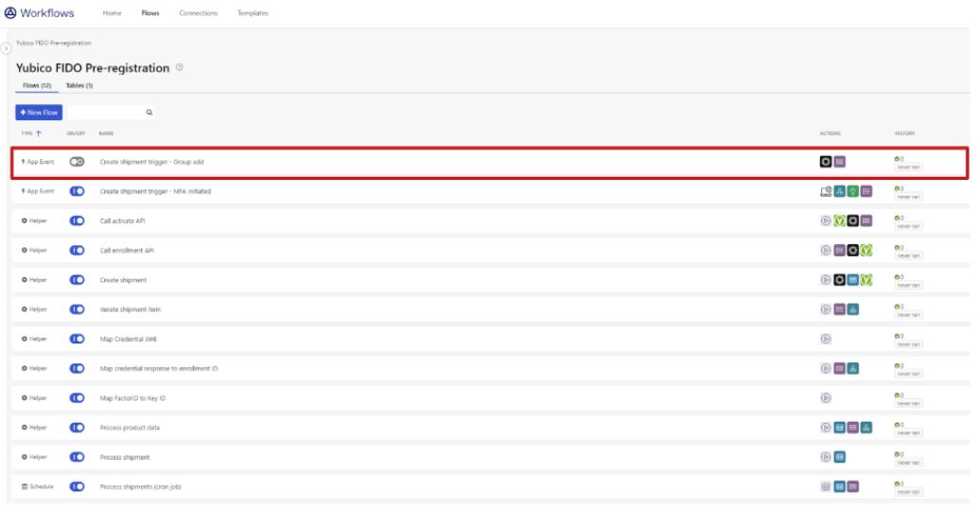The width and height of the screenshot is (980, 509).
Task: Switch to the Tables (1) tab
Action: (x=79, y=86)
